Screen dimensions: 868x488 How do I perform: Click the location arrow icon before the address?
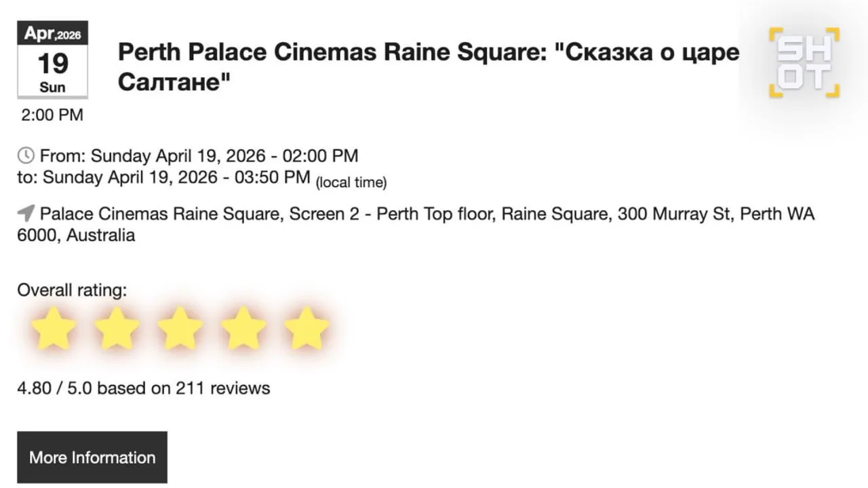pyautogui.click(x=26, y=214)
